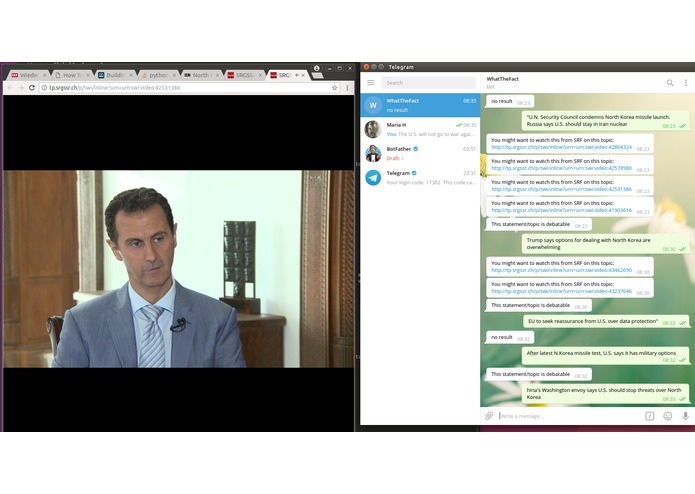Start voice message with microphone icon

point(685,416)
